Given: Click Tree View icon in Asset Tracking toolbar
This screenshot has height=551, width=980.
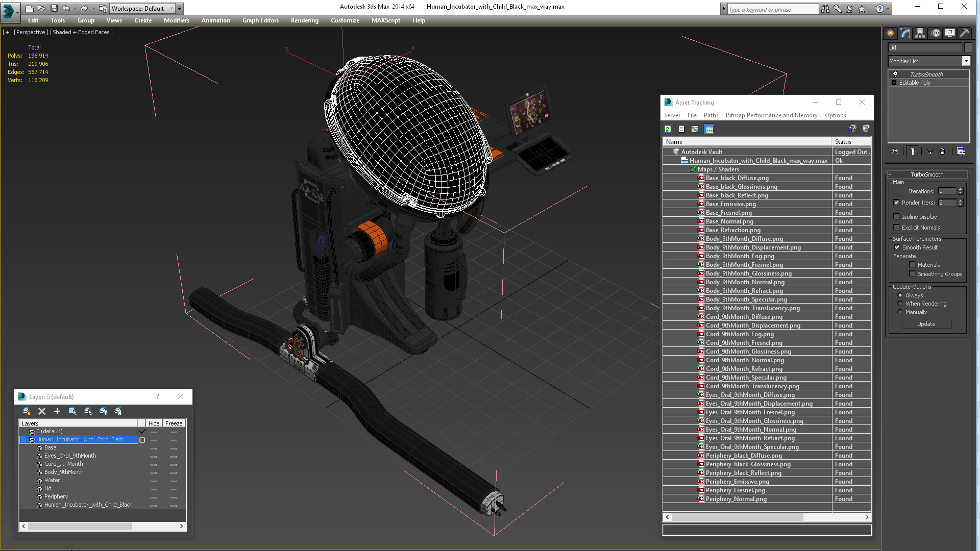Looking at the screenshot, I should [x=695, y=129].
